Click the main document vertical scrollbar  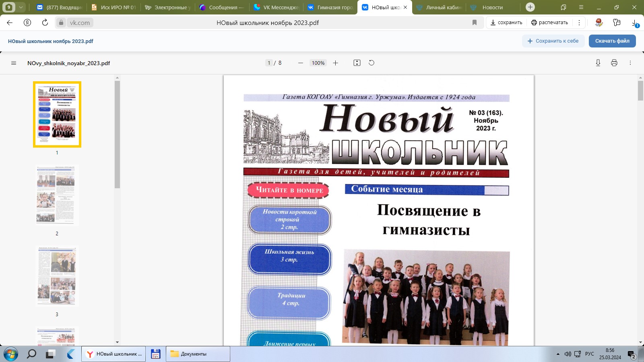pyautogui.click(x=640, y=90)
